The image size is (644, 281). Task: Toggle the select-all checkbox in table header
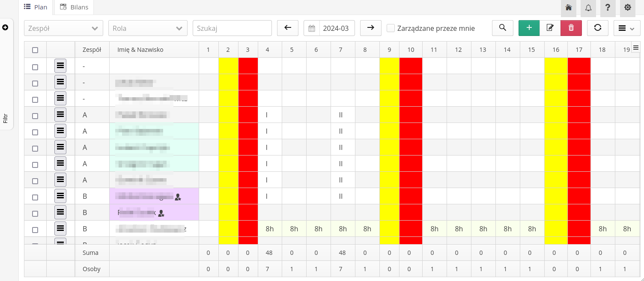pyautogui.click(x=35, y=50)
